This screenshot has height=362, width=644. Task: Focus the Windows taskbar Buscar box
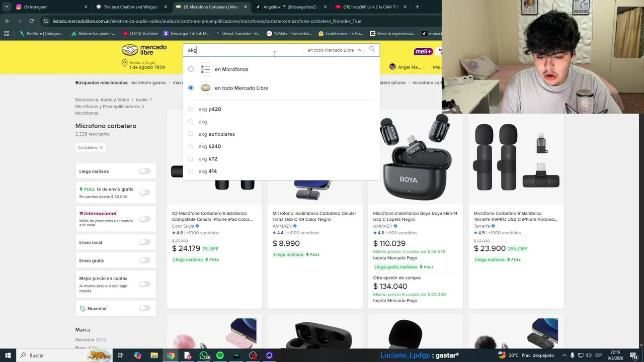[x=64, y=355]
